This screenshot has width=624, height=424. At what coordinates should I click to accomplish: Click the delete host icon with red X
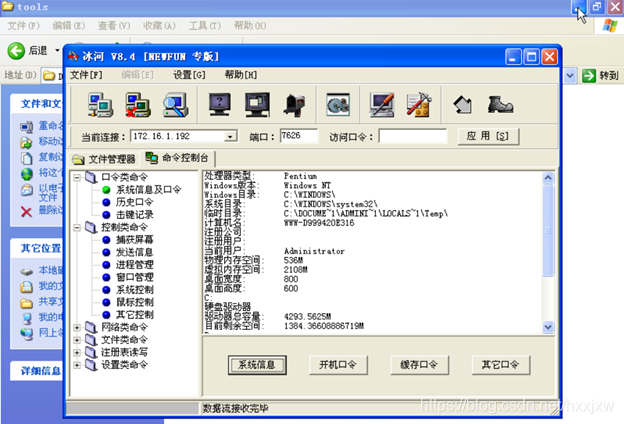[x=138, y=105]
